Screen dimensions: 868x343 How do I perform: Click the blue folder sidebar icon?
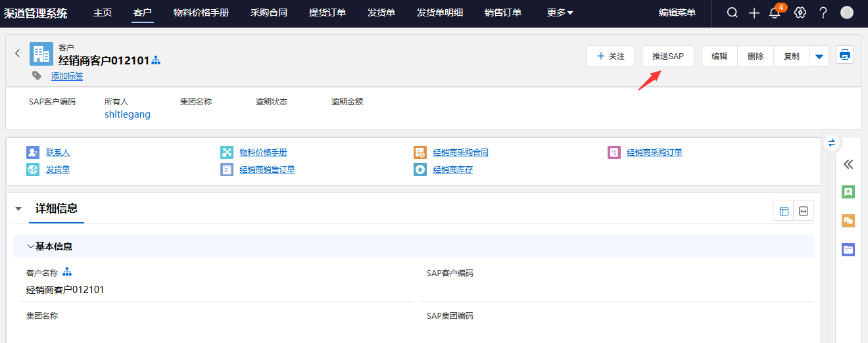click(848, 250)
